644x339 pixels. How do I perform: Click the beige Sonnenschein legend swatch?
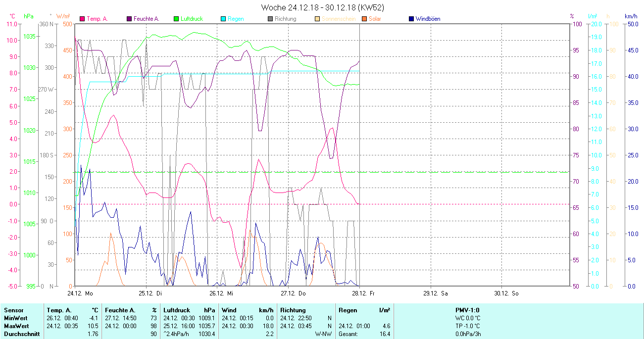[x=317, y=19]
